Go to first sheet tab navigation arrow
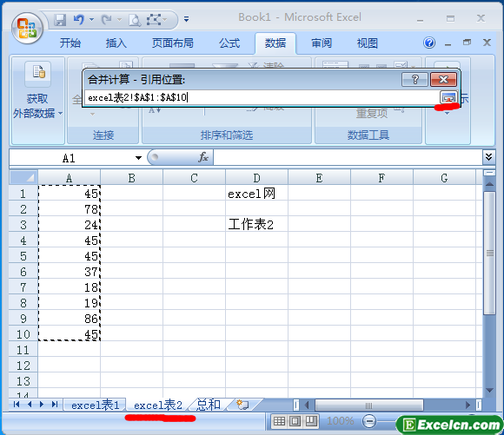 click(x=17, y=404)
